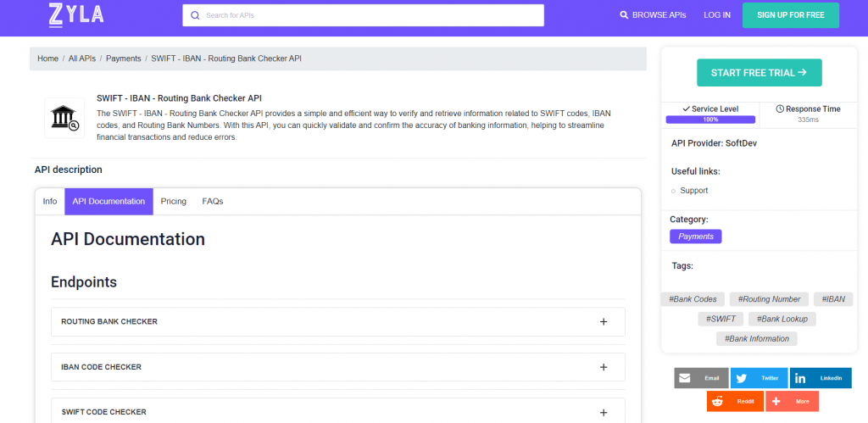Click the ZYLA logo
This screenshot has width=868, height=423.
tap(76, 15)
